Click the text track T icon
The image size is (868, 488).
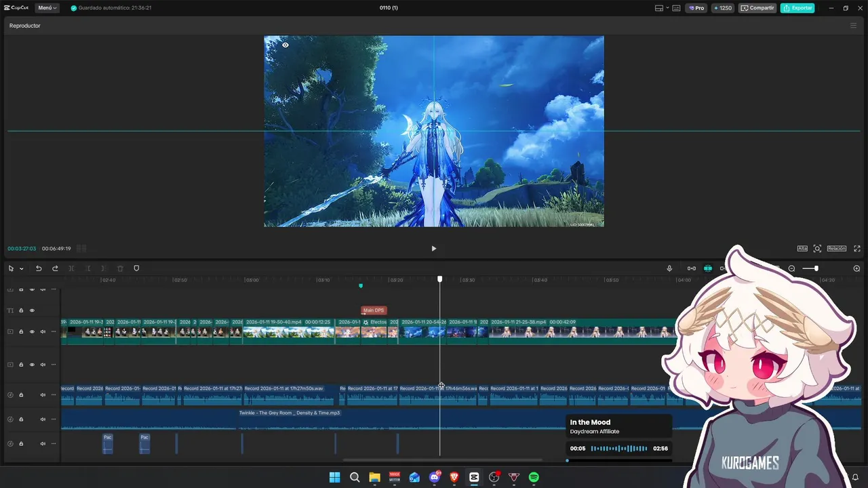(10, 310)
